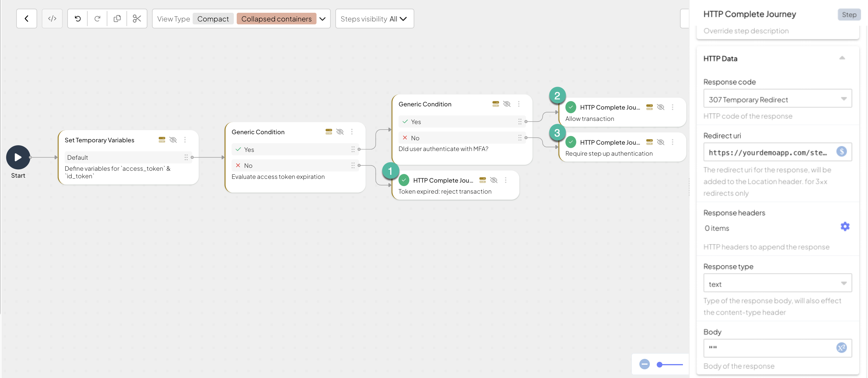Hide the Token expired HTTP Complete Journey step
The image size is (868, 378).
coord(494,180)
